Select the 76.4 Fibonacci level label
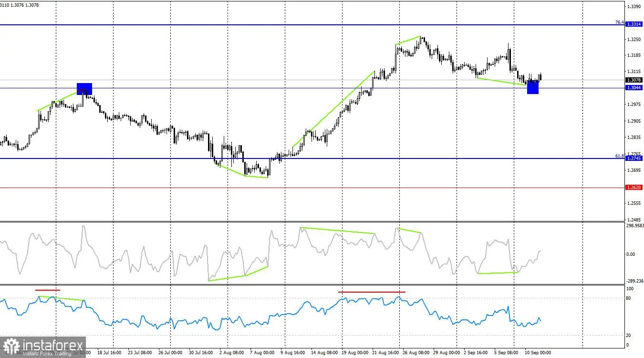The width and height of the screenshot is (644, 358). click(x=620, y=22)
